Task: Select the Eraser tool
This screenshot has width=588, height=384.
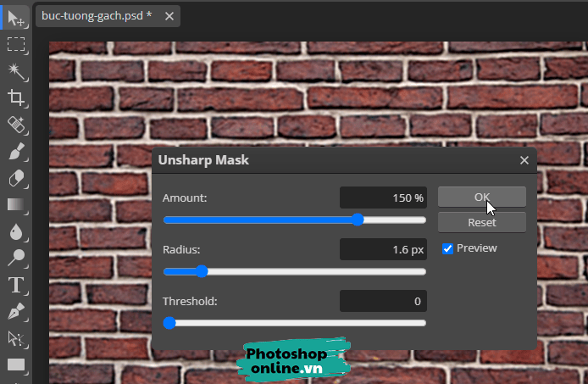Action: point(16,178)
